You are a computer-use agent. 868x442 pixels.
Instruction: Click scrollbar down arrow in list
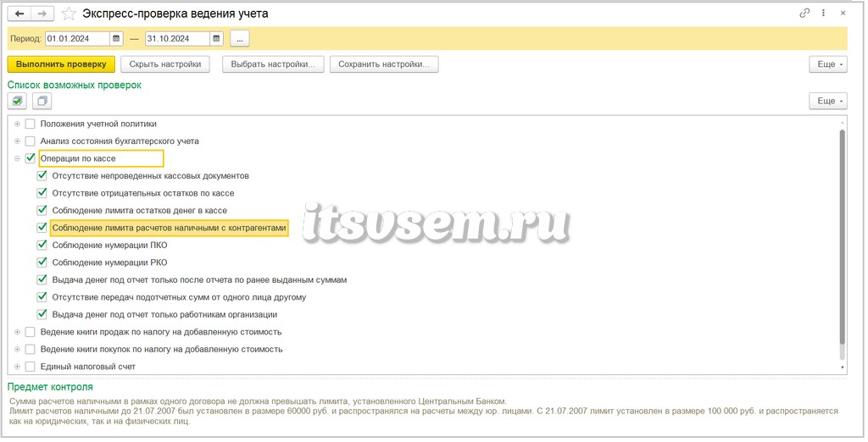point(843,367)
